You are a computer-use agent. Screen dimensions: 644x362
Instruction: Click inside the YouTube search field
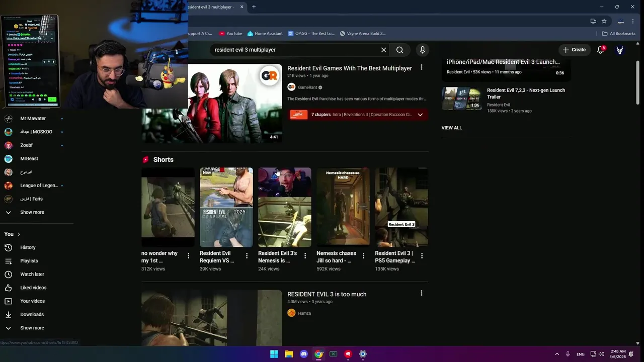tap(294, 50)
